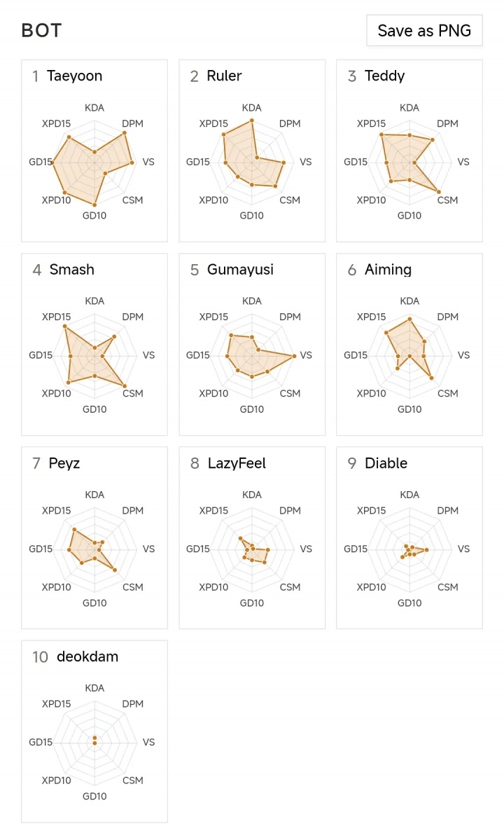504x838 pixels.
Task: Click the Teddy player name
Action: point(384,76)
